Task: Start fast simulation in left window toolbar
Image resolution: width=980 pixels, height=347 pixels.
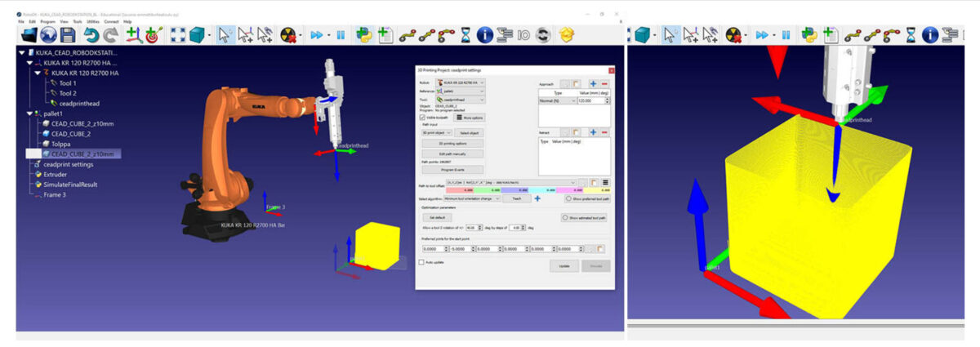Action: [x=317, y=34]
